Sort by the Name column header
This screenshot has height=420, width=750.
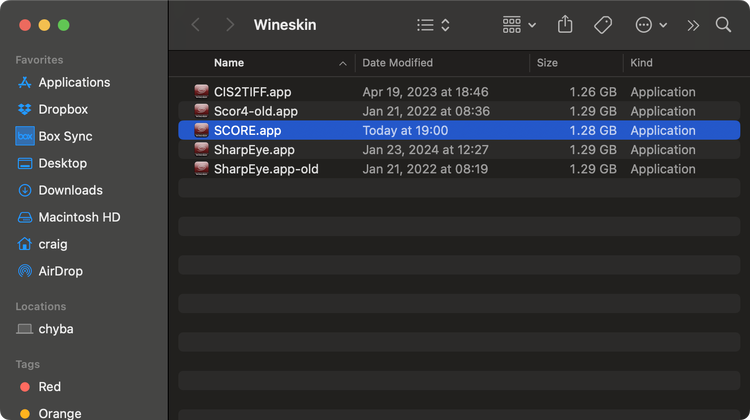click(229, 63)
